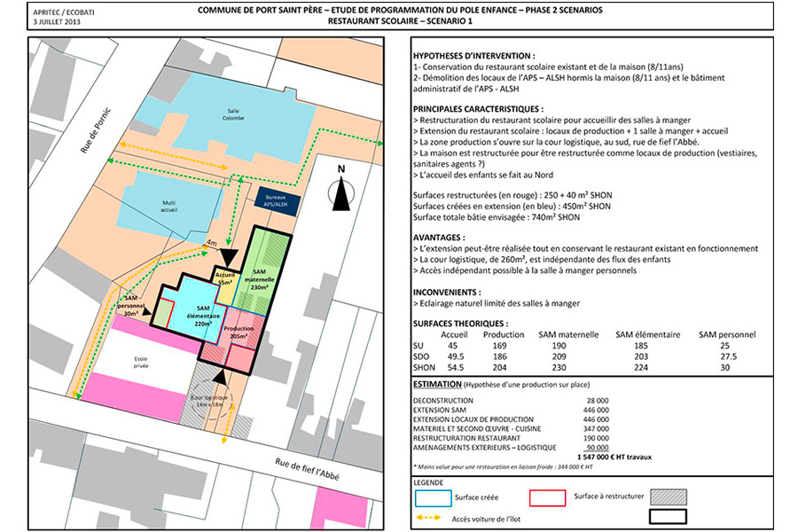This screenshot has width=798, height=532.
Task: Click the 'COMMUNE DE PORT SAINT PÈRE' title line
Action: 400,10
